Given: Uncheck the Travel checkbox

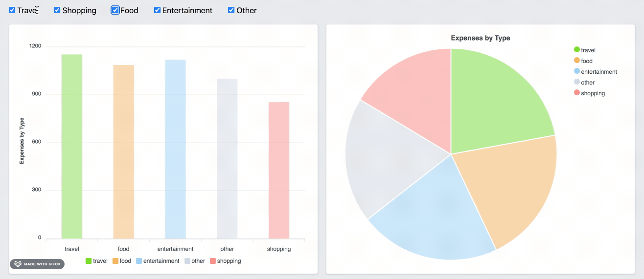Looking at the screenshot, I should click(x=12, y=10).
